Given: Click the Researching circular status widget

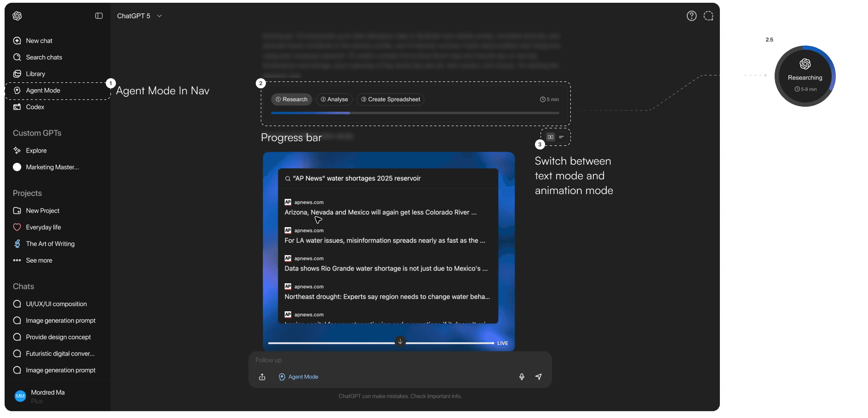Looking at the screenshot, I should (805, 76).
